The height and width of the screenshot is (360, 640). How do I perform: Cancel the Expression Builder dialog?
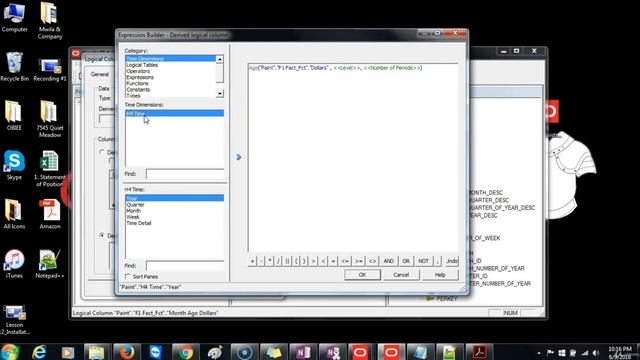tap(401, 275)
